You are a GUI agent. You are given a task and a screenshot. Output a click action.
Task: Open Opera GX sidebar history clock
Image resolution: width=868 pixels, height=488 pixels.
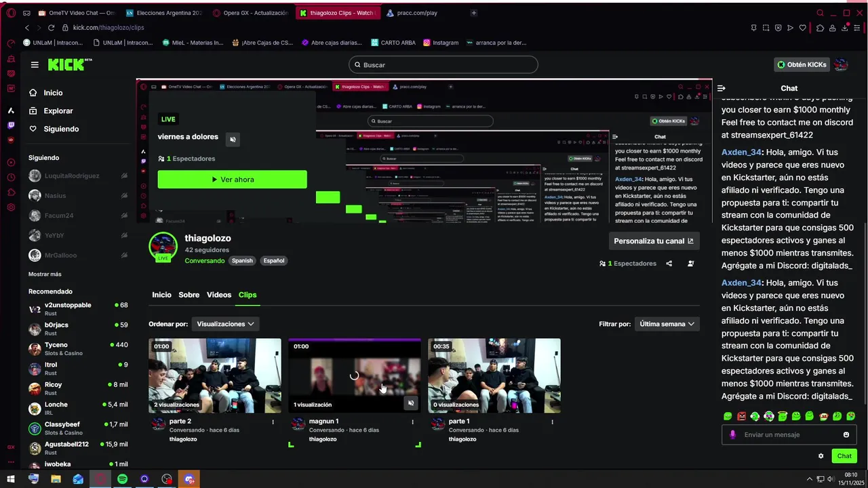(11, 177)
